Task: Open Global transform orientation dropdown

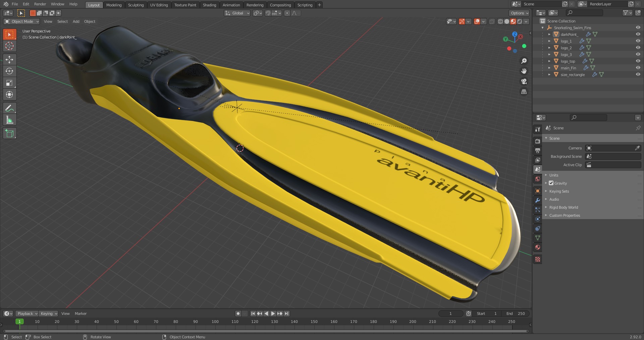Action: coord(237,13)
